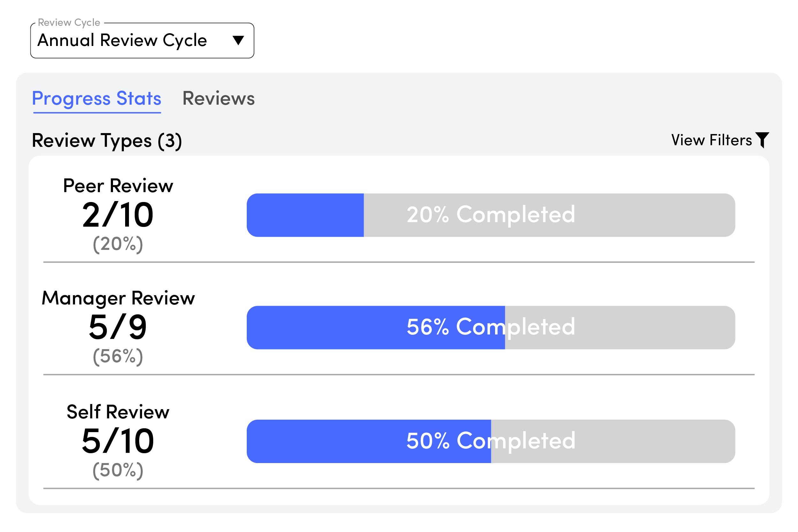798x532 pixels.
Task: Click the Review Types (3) heading
Action: (x=107, y=141)
